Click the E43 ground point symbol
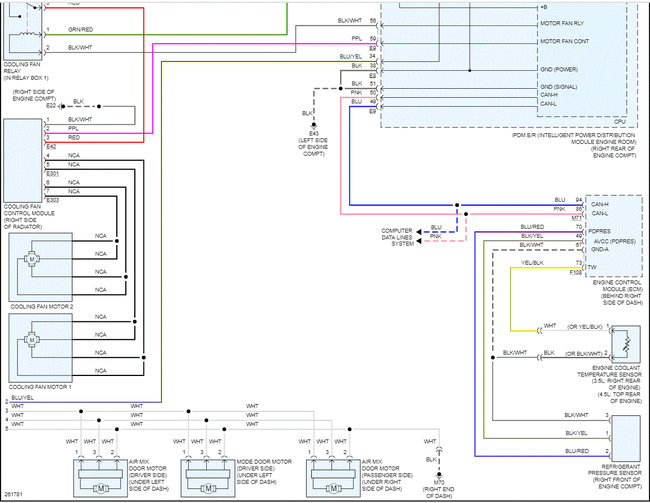This screenshot has width=650, height=503. tap(314, 126)
